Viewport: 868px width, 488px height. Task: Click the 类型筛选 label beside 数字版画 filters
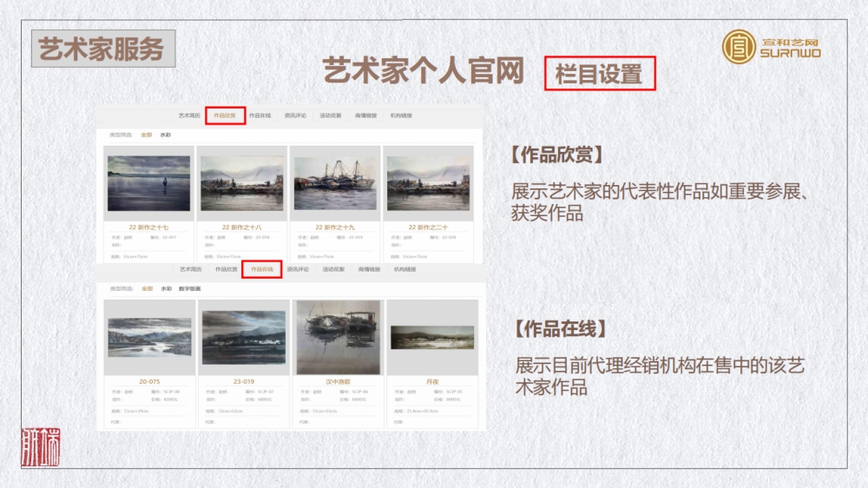122,289
